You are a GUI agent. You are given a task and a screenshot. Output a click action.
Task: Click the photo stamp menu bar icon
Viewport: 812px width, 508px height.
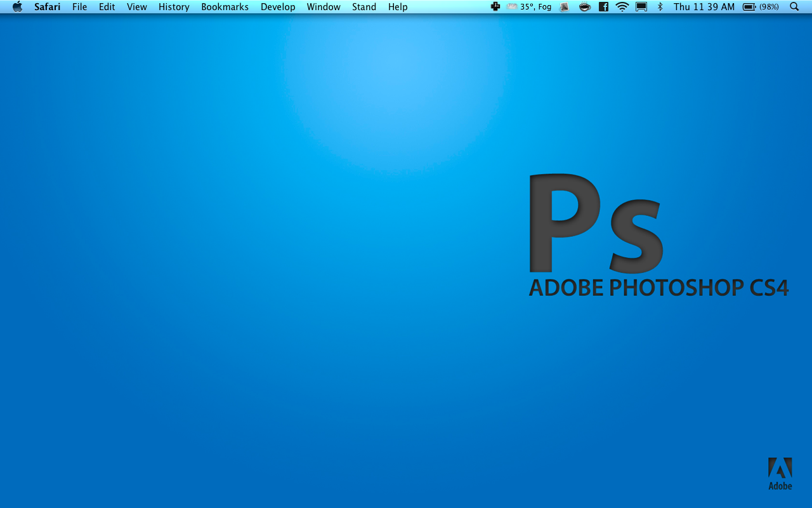pos(565,7)
